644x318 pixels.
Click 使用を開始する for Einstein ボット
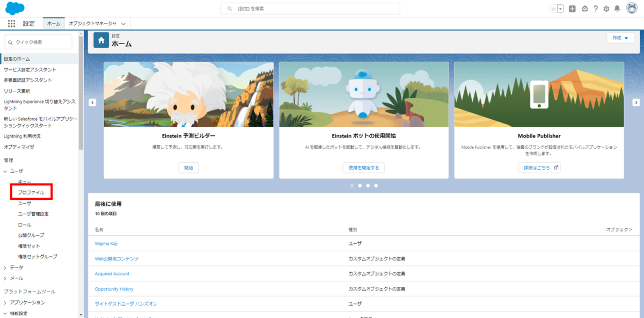click(364, 168)
